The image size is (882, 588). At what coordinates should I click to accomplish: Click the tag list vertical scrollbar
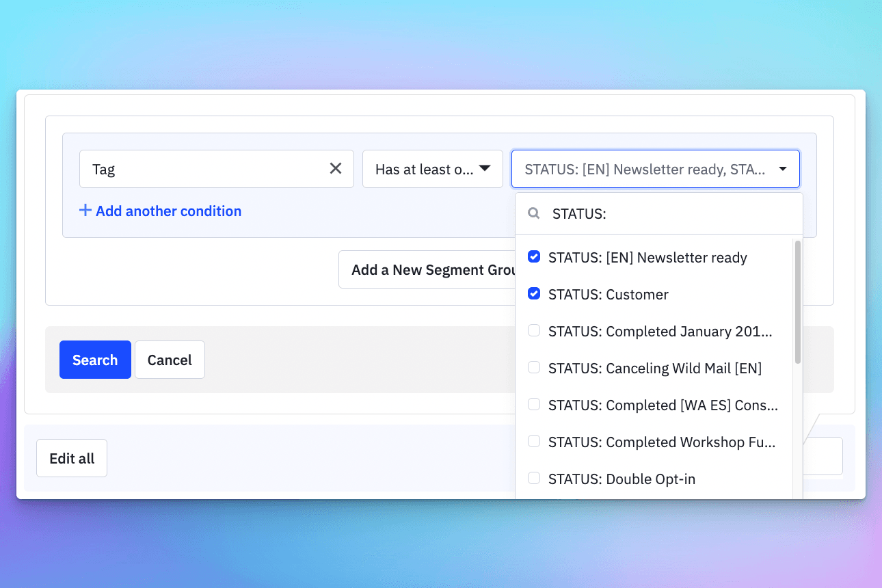click(798, 302)
